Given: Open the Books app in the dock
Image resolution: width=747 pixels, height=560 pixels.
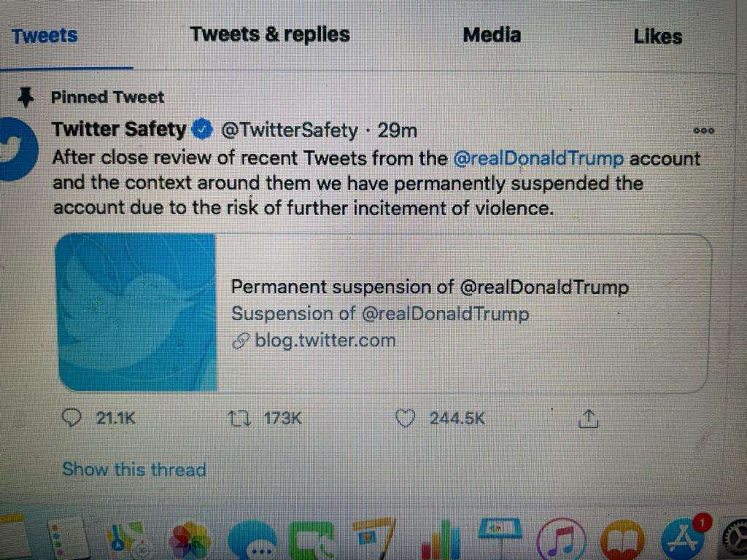Looking at the screenshot, I should point(622,542).
